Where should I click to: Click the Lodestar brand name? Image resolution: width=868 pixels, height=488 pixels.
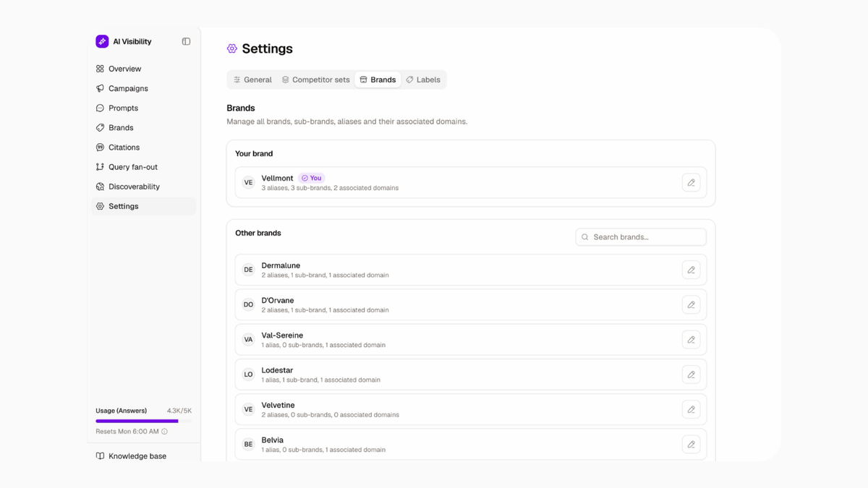point(278,370)
